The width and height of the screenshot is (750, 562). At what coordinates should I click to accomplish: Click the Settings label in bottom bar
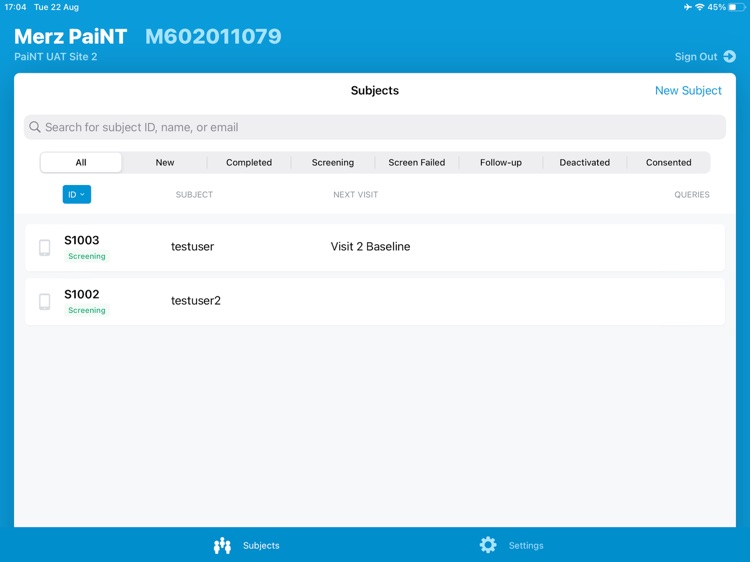point(526,545)
